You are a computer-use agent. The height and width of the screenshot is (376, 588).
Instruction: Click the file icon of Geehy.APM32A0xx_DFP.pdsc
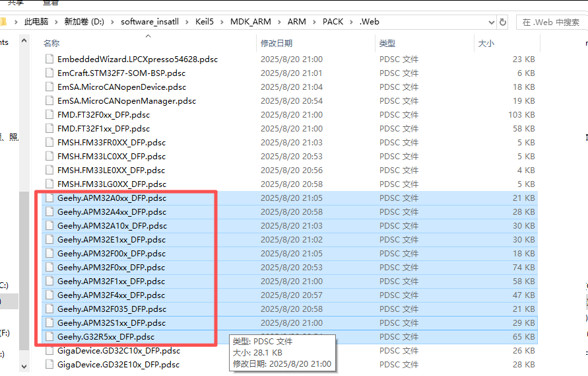click(49, 198)
